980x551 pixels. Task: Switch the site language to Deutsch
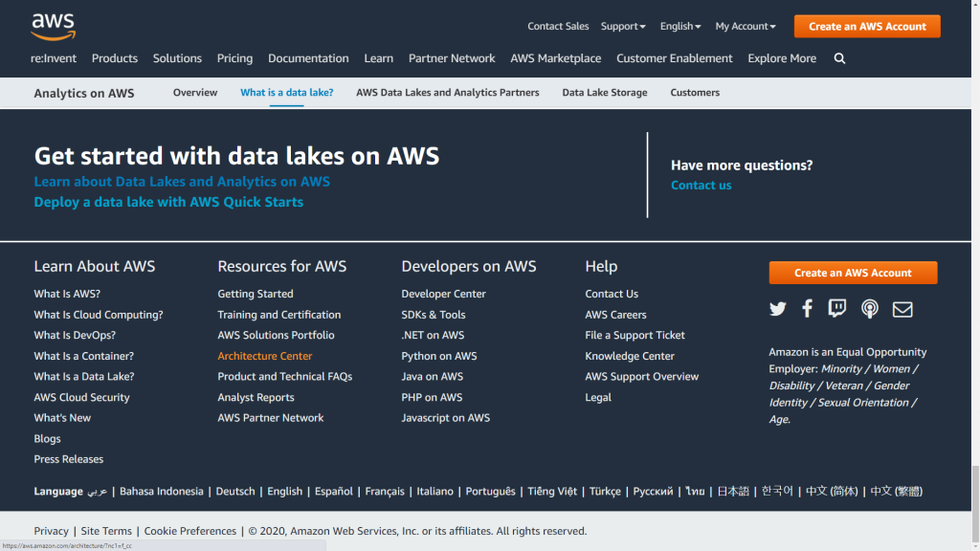click(x=234, y=491)
